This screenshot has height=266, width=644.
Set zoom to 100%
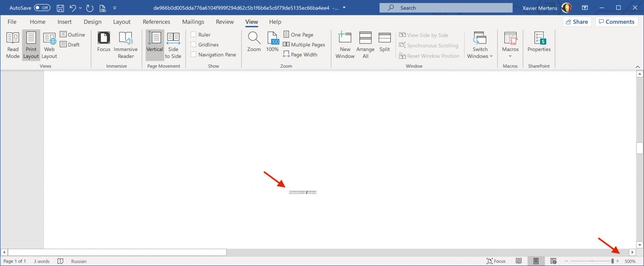coord(272,42)
